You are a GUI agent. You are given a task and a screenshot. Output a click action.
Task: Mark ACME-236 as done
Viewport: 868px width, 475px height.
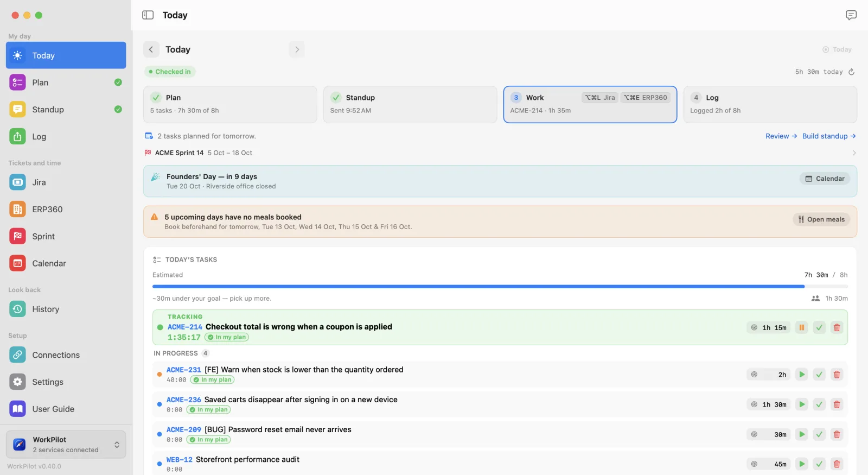tap(819, 404)
